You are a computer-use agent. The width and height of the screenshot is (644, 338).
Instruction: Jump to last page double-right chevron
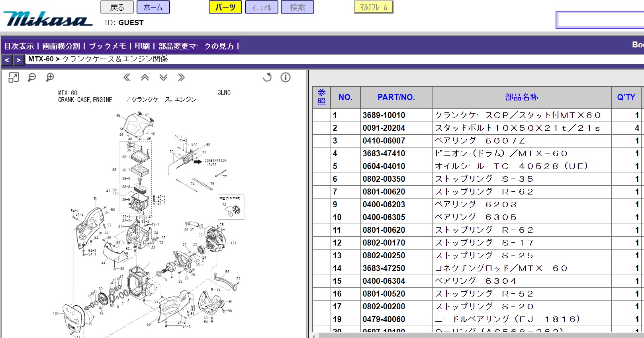pos(181,77)
